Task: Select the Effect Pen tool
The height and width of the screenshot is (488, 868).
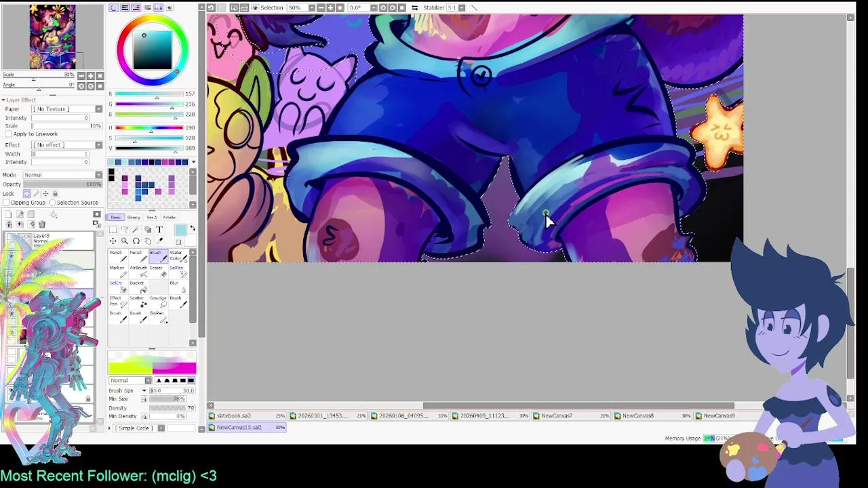Action: (x=118, y=302)
